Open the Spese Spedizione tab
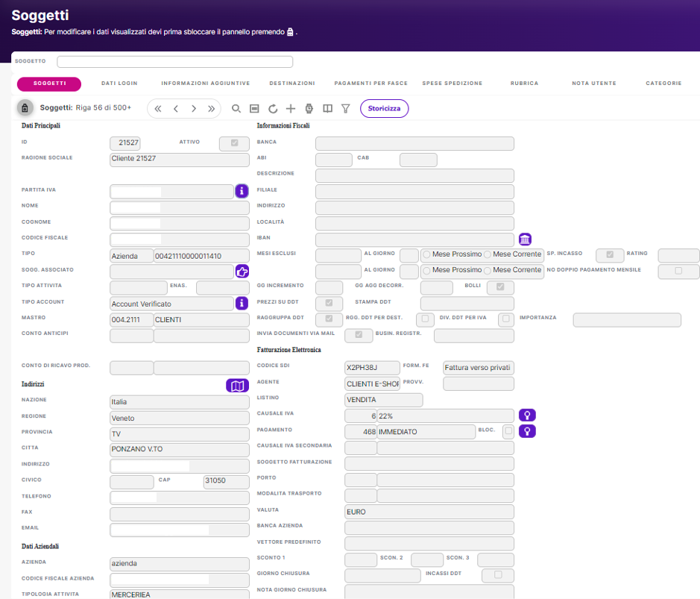 click(453, 84)
